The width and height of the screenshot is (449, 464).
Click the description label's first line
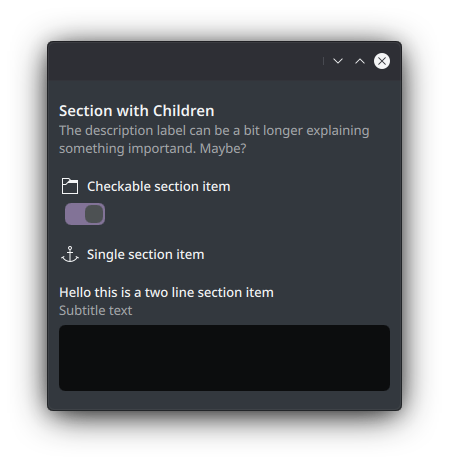click(x=214, y=131)
